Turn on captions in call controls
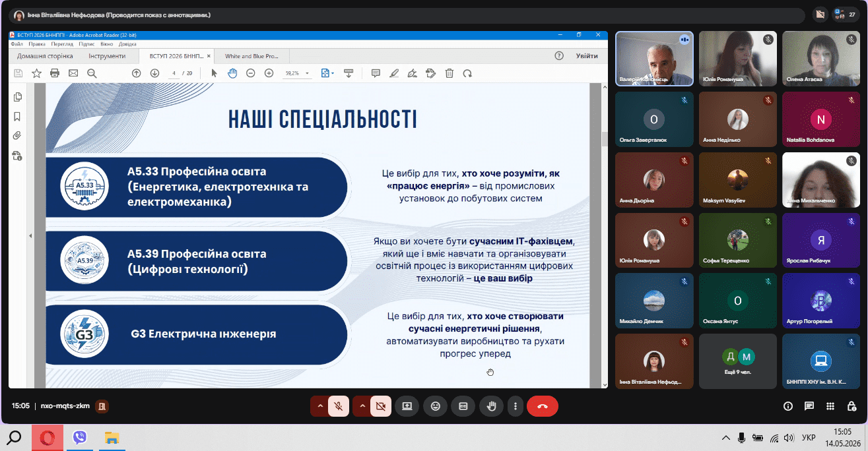Image resolution: width=868 pixels, height=451 pixels. tap(463, 406)
